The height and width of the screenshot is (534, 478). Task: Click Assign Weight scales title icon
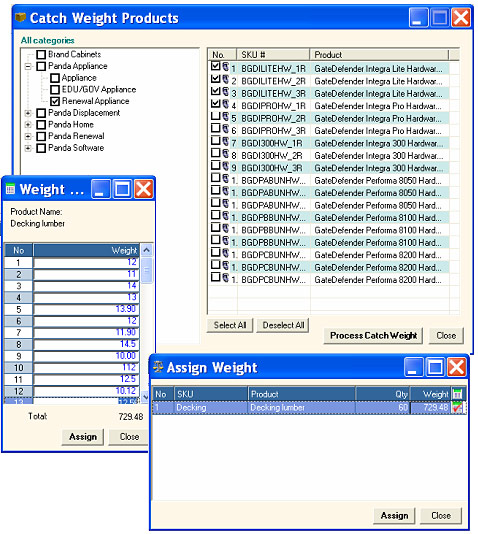point(158,367)
